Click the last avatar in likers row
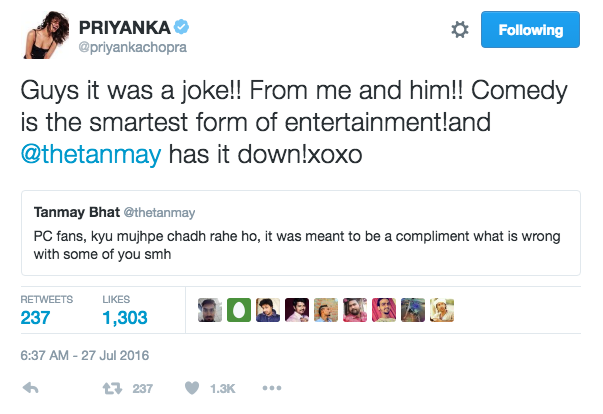This screenshot has height=414, width=603. (x=442, y=311)
